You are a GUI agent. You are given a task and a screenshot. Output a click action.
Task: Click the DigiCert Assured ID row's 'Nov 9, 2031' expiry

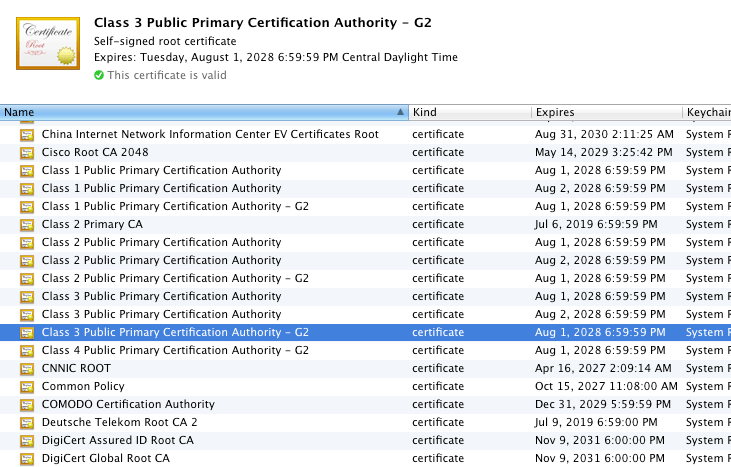click(x=600, y=440)
